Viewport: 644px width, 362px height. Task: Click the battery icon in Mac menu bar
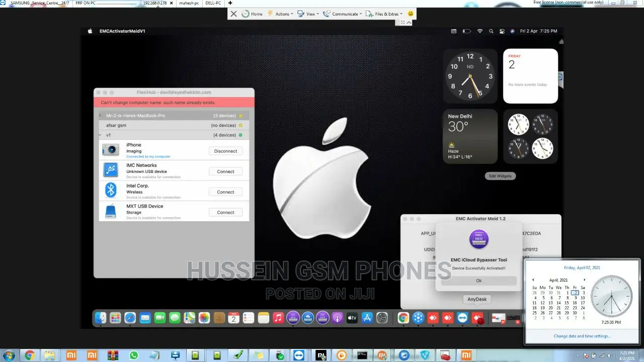click(466, 31)
